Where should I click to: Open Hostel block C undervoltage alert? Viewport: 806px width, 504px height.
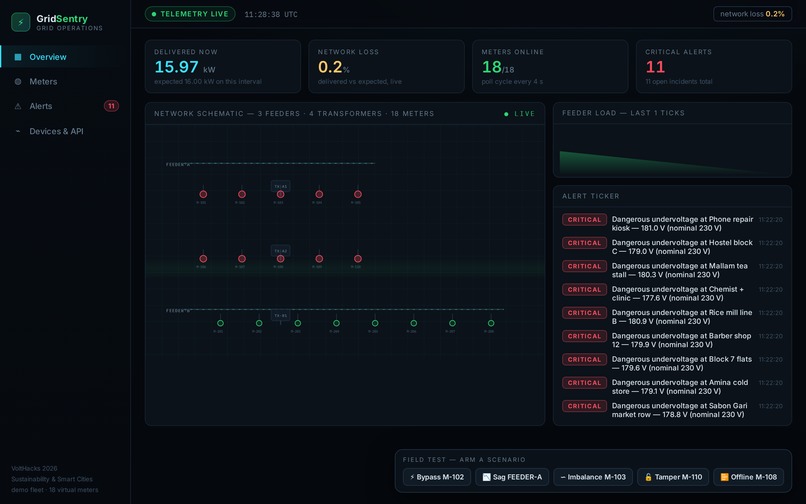(672, 247)
